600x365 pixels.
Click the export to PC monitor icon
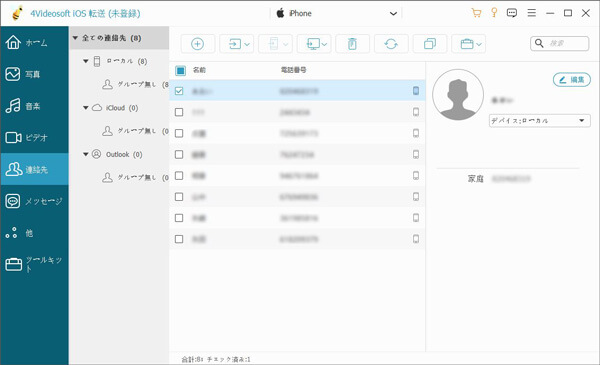[313, 44]
